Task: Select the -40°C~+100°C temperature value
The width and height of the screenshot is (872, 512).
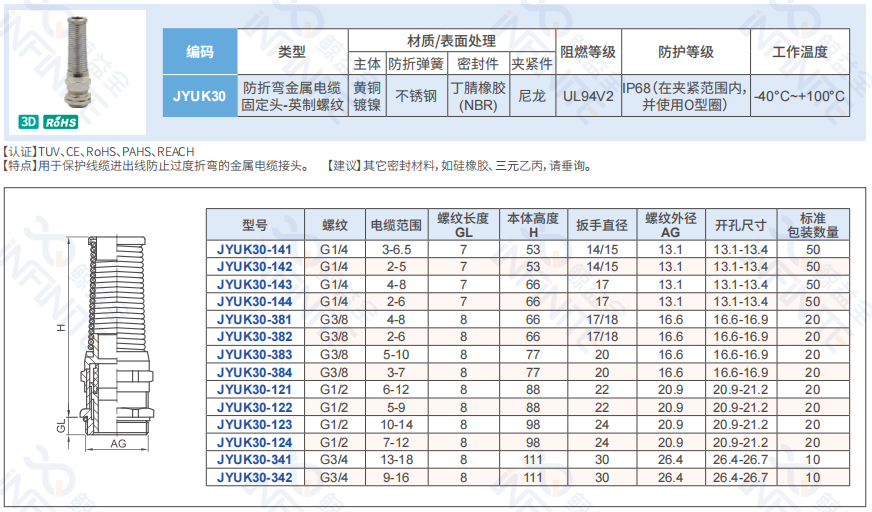Action: [x=800, y=96]
